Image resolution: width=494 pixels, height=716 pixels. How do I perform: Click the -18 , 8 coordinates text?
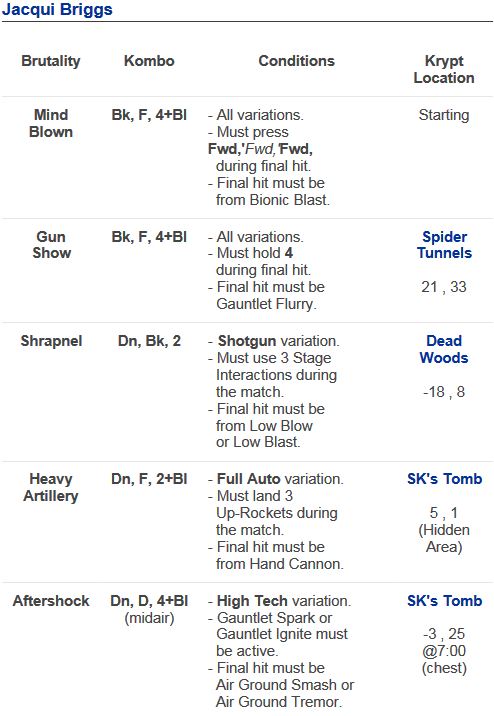coord(444,392)
